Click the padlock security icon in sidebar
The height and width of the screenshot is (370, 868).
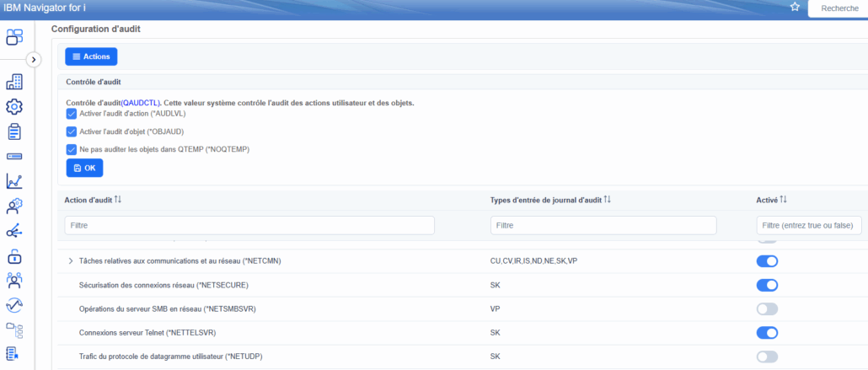(x=14, y=256)
